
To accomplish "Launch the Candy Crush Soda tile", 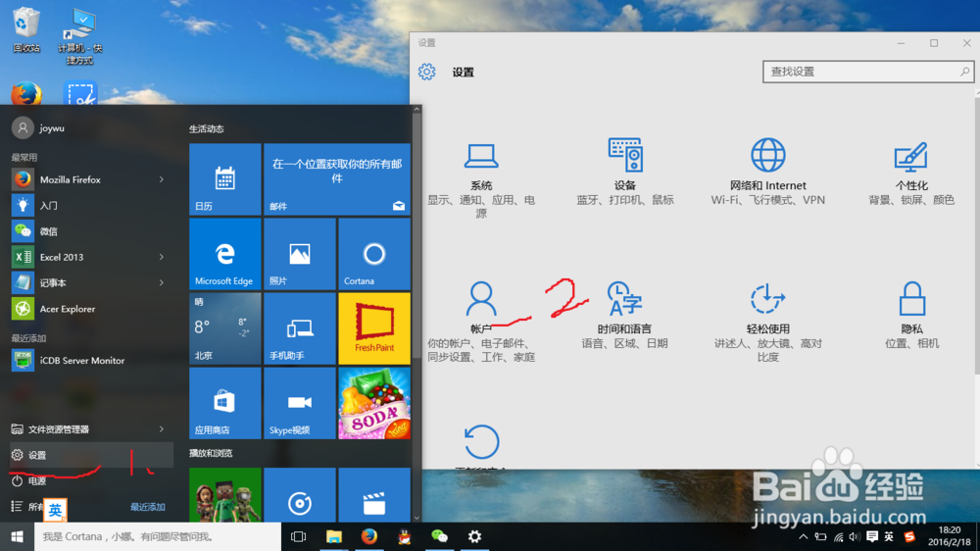I will pyautogui.click(x=373, y=403).
